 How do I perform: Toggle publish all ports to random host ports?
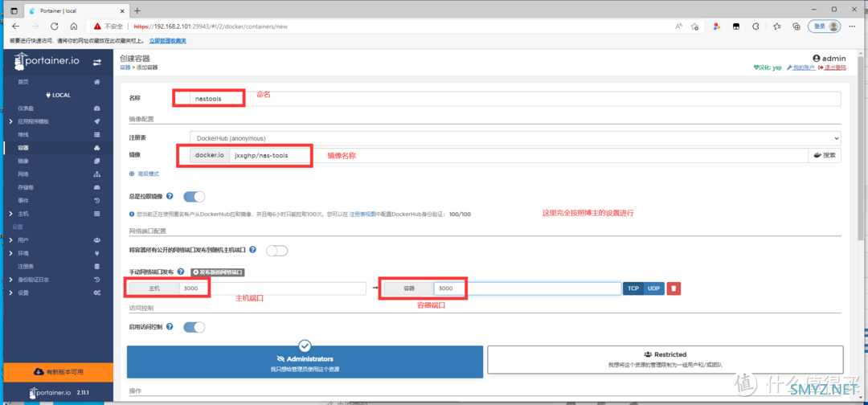point(276,251)
